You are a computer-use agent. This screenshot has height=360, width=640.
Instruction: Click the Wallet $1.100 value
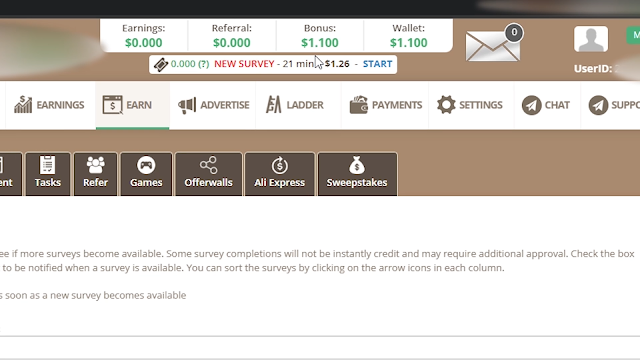click(x=409, y=42)
